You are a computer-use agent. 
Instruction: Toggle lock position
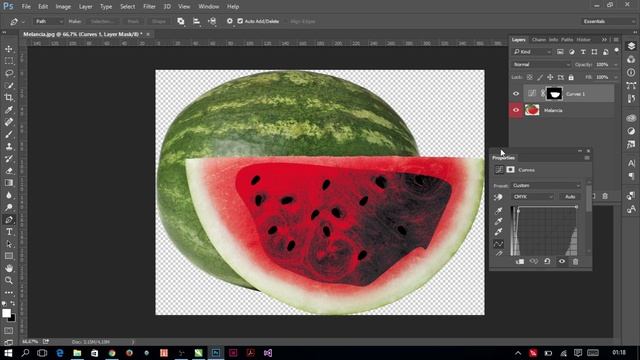(550, 77)
